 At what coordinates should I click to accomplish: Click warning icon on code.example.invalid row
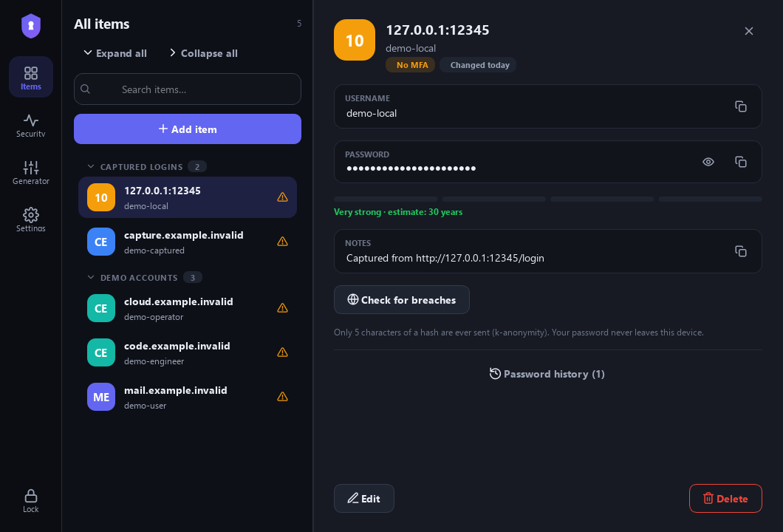[x=283, y=352]
